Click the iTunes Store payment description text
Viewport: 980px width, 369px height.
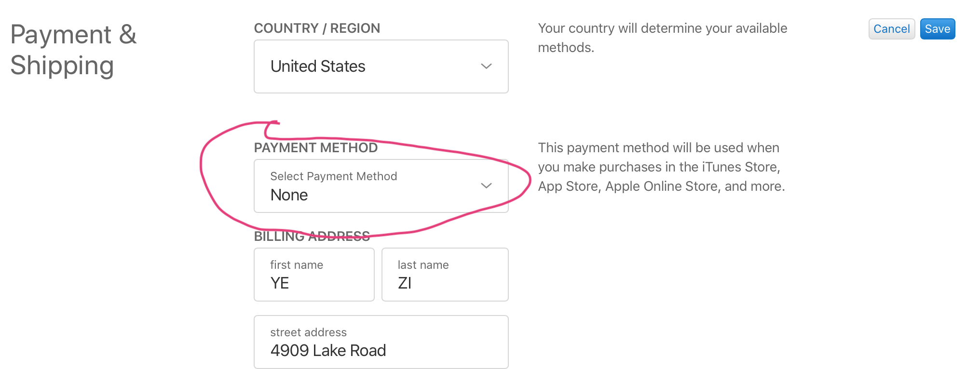coord(661,167)
